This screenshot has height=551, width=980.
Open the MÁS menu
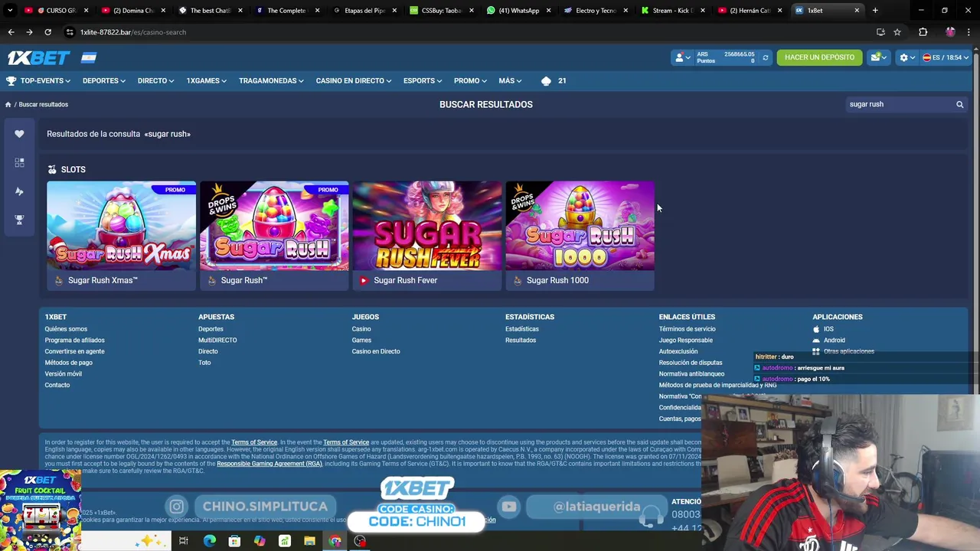510,80
